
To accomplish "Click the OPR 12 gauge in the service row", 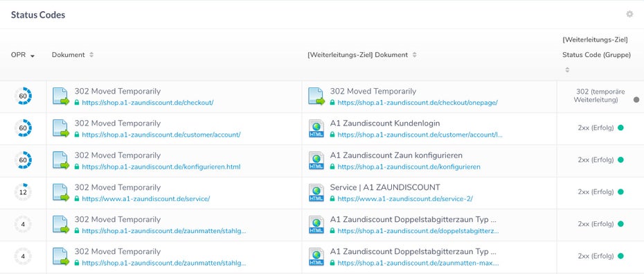I will point(23,192).
